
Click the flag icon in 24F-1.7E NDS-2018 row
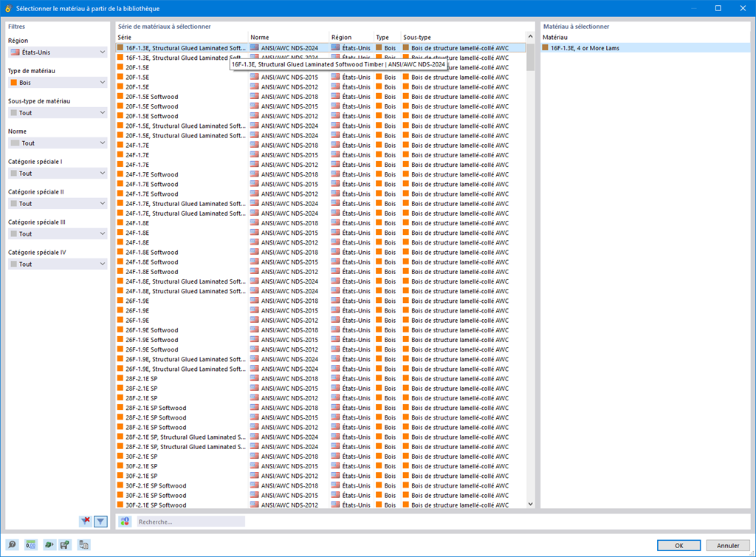[254, 145]
